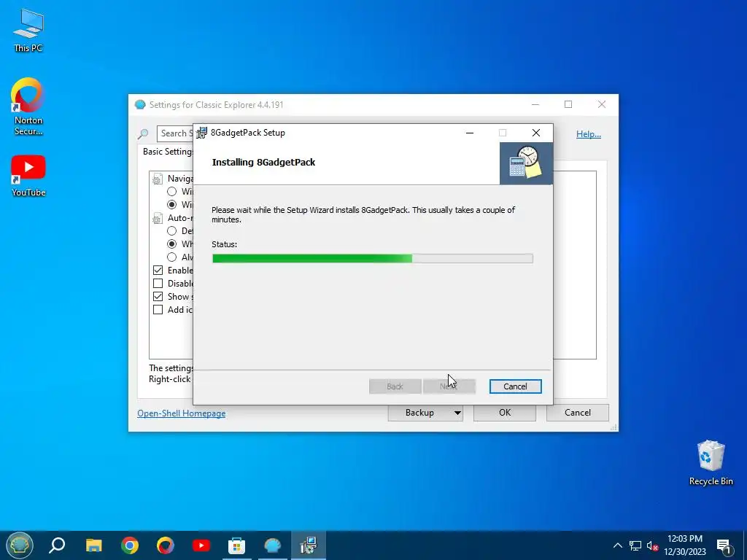
Task: Switch to Open-Shell settings taskbar icon
Action: 273,545
